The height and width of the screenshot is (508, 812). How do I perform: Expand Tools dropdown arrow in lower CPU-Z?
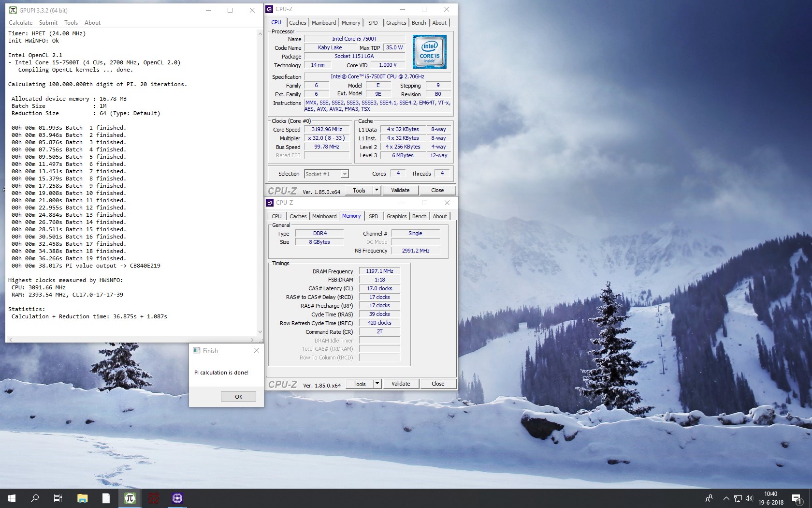coord(377,384)
